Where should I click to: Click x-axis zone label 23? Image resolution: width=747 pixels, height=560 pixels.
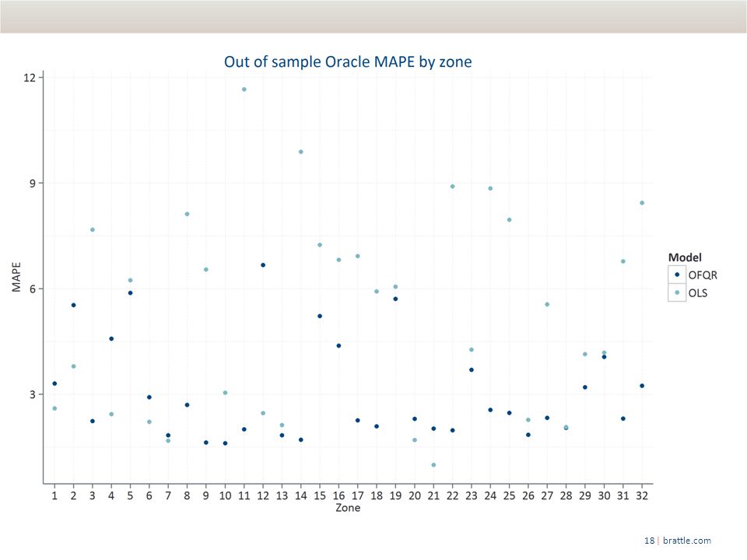(472, 495)
